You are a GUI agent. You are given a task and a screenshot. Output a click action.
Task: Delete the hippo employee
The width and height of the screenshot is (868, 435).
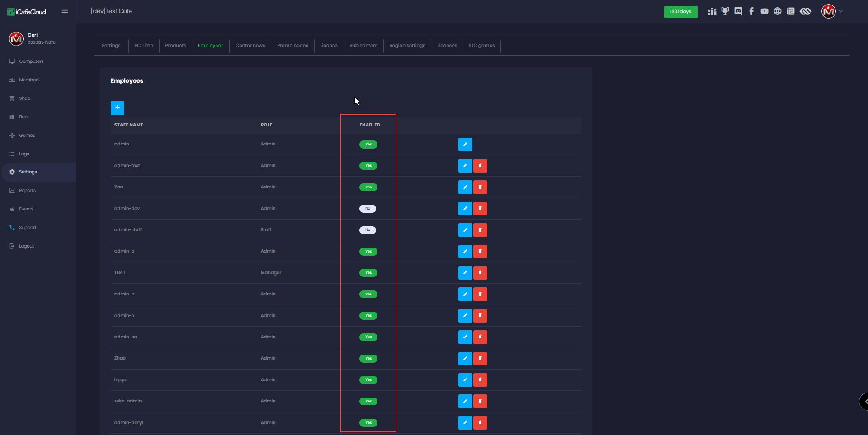[x=480, y=380]
